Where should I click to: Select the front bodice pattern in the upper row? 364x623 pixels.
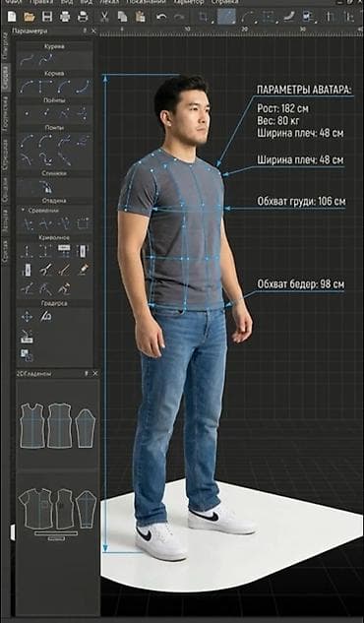(x=32, y=425)
